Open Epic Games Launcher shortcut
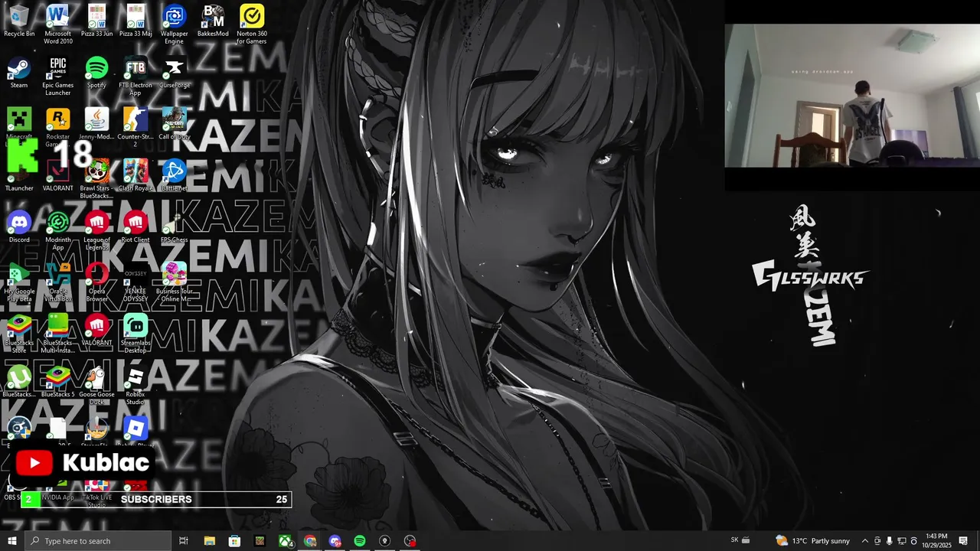This screenshot has width=980, height=551. click(58, 76)
